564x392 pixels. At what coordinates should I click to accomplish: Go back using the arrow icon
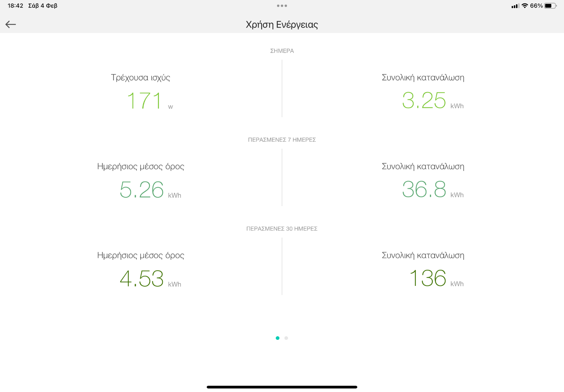tap(11, 24)
